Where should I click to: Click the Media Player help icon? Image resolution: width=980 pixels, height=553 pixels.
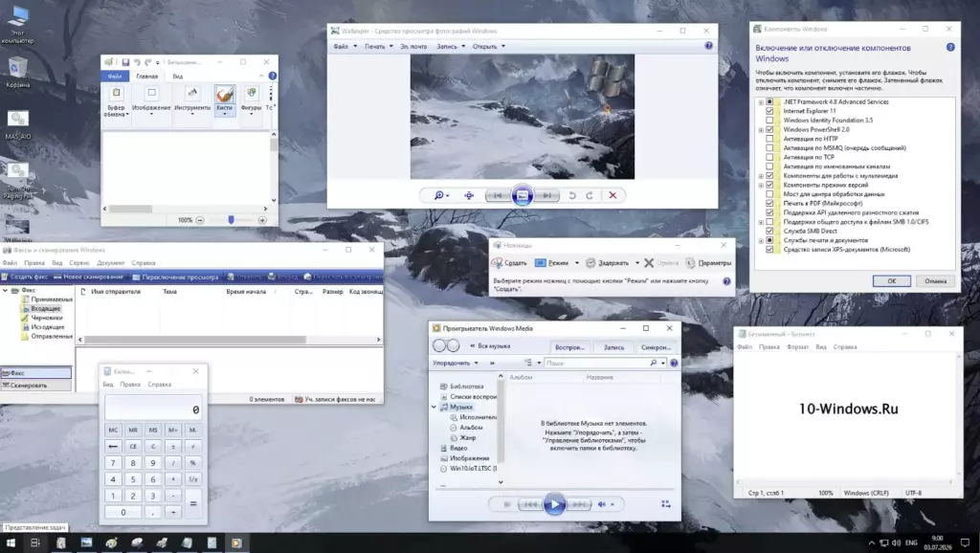click(x=674, y=363)
